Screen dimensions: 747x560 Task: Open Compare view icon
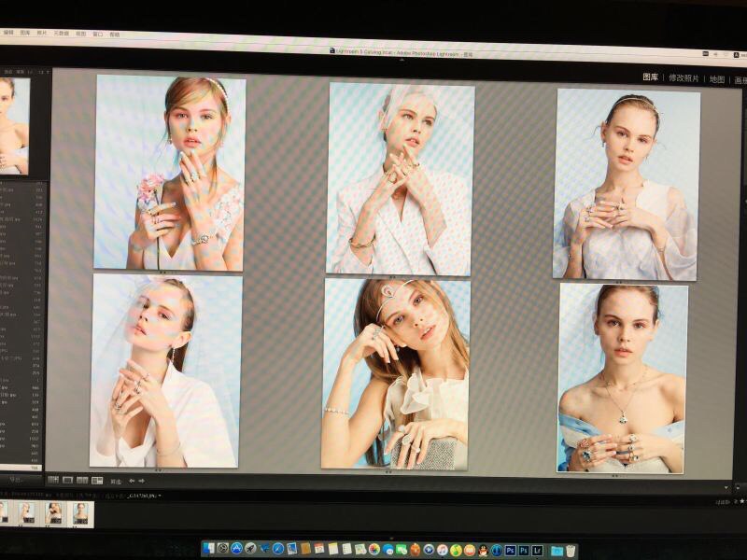[x=82, y=480]
